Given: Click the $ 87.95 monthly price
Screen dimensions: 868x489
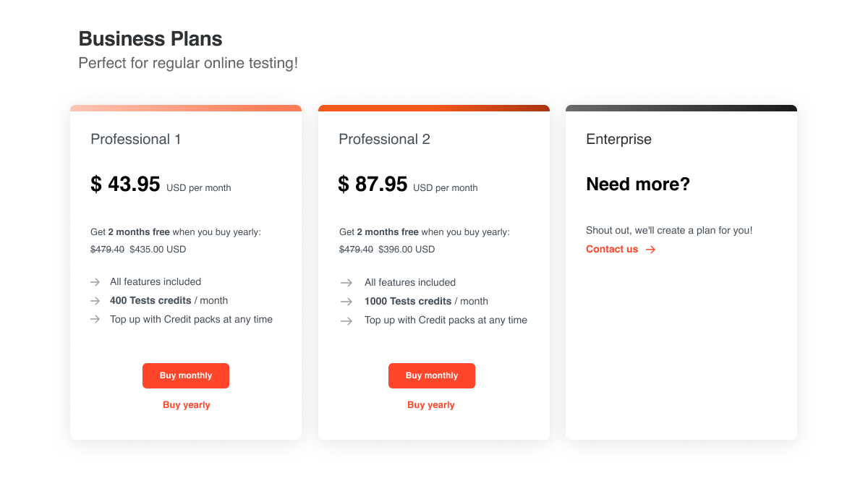Looking at the screenshot, I should click(373, 184).
